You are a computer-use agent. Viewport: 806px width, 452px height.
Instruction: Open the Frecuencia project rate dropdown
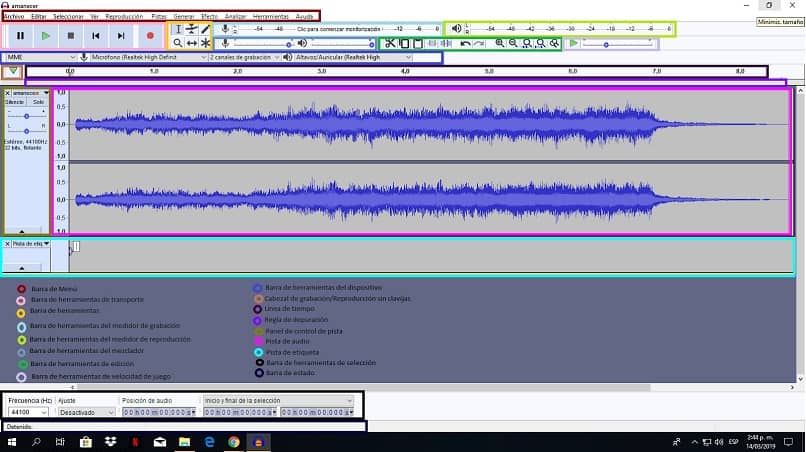[x=29, y=412]
